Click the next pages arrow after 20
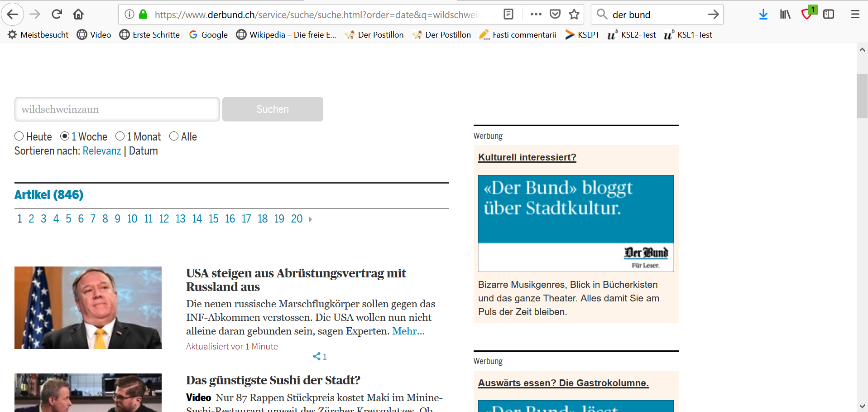This screenshot has width=868, height=412. coord(311,219)
